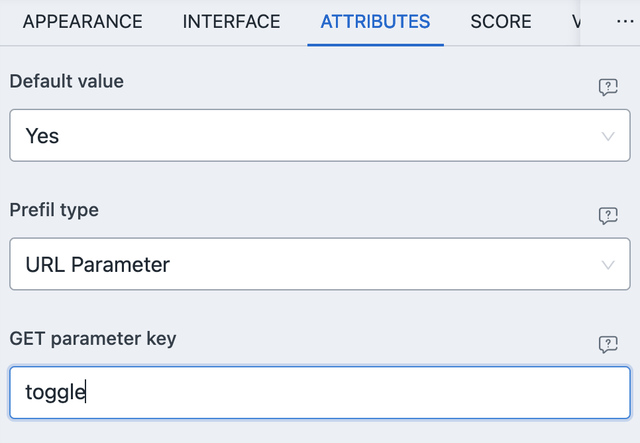Open the Prefil type combo box
The height and width of the screenshot is (443, 640).
coord(320,265)
